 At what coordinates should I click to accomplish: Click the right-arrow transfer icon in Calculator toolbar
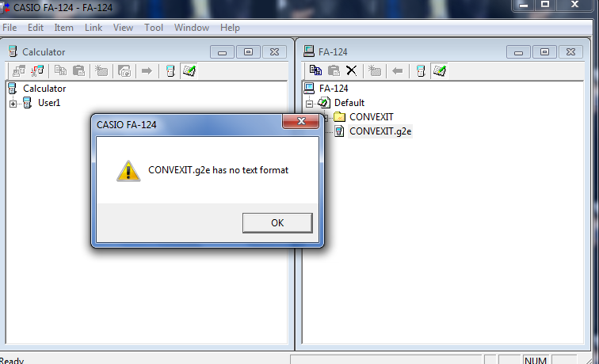pyautogui.click(x=147, y=70)
